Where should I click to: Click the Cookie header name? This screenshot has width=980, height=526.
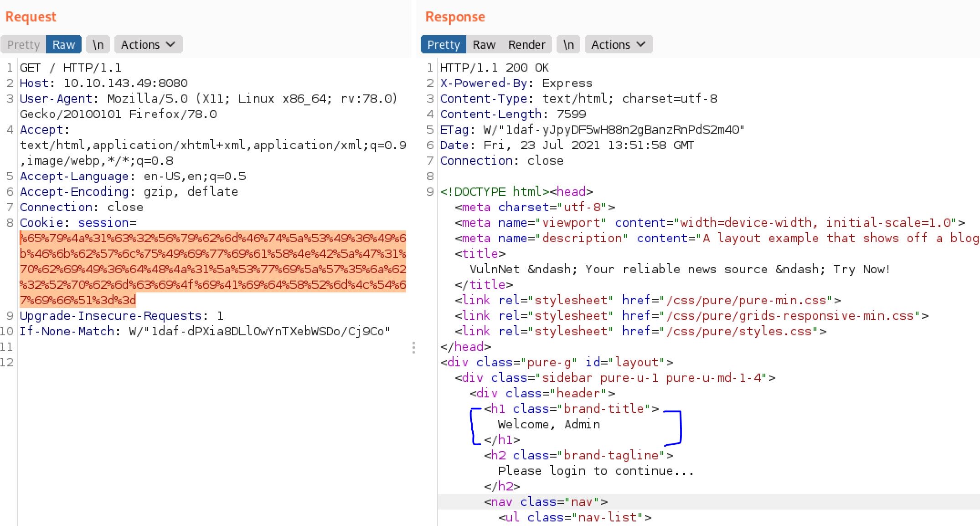click(x=41, y=223)
